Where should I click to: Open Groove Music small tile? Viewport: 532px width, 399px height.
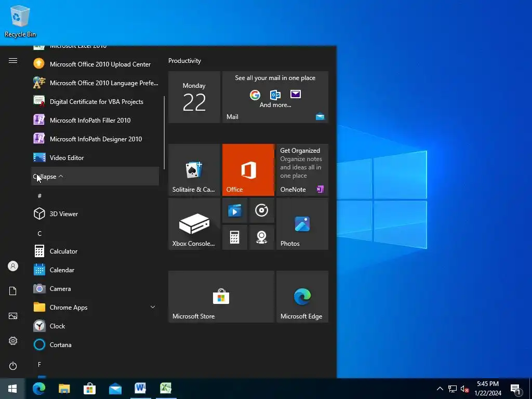tap(262, 210)
